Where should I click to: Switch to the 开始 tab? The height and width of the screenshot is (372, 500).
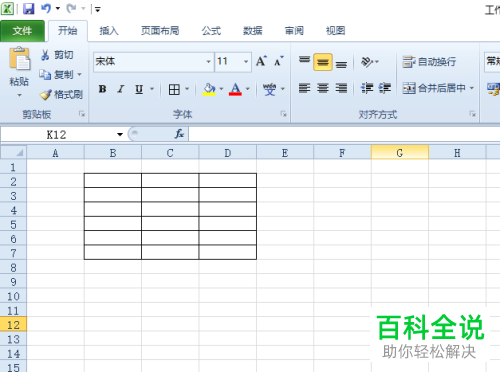tap(68, 31)
